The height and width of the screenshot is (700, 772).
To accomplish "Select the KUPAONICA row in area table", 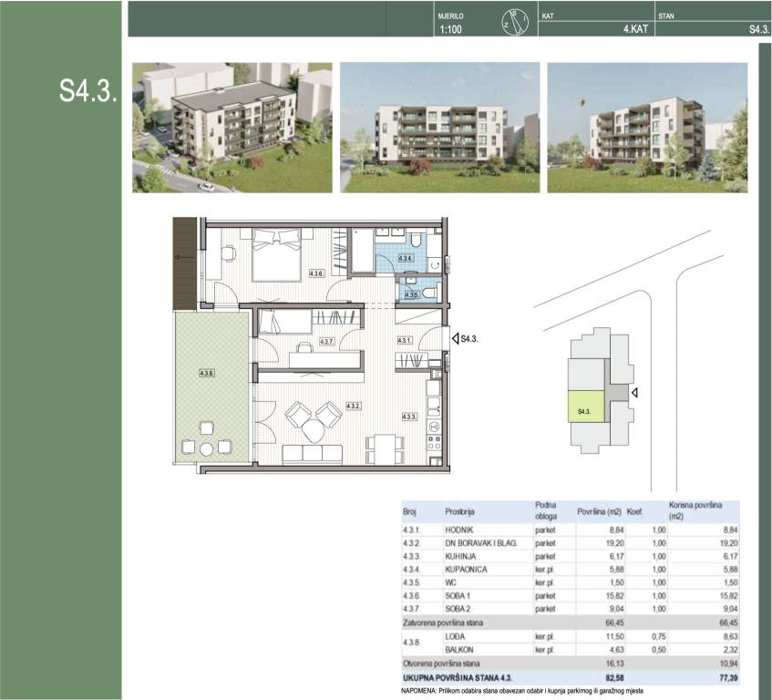I will pyautogui.click(x=571, y=570).
